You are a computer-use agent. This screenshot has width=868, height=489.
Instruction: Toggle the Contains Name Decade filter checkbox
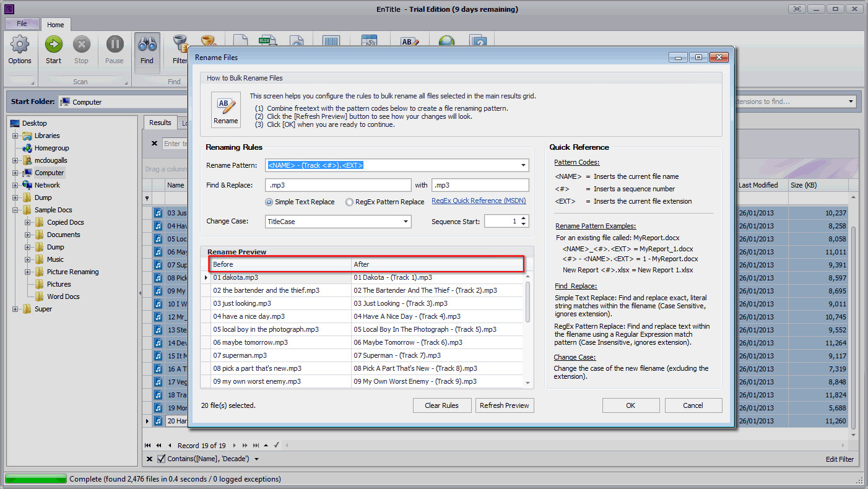tap(162, 459)
